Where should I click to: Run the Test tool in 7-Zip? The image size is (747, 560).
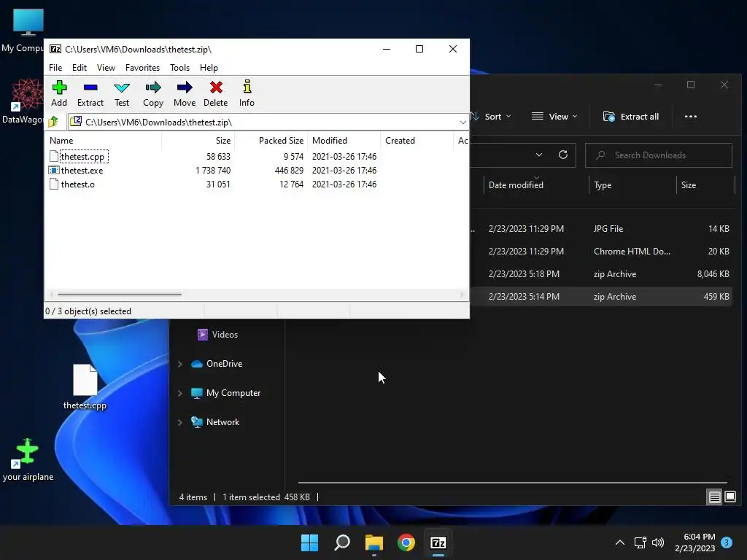(122, 93)
